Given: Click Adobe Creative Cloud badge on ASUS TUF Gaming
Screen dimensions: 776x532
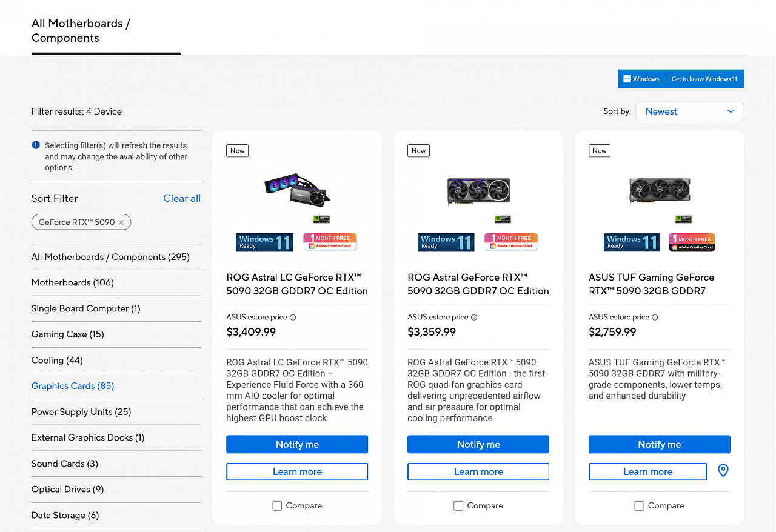Looking at the screenshot, I should pyautogui.click(x=692, y=242).
